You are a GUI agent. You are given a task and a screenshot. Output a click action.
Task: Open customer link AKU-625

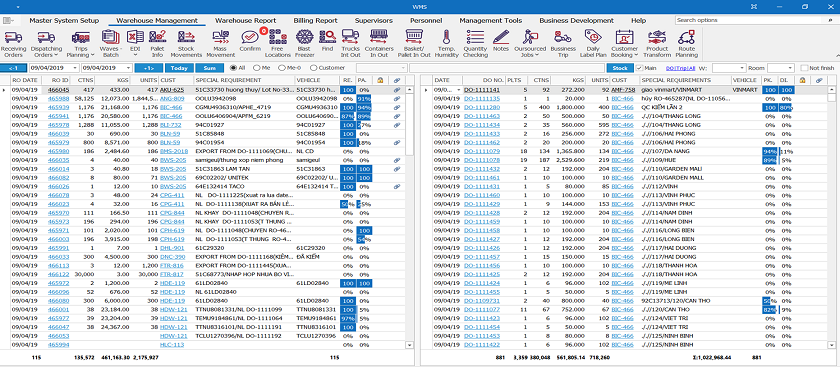point(172,90)
